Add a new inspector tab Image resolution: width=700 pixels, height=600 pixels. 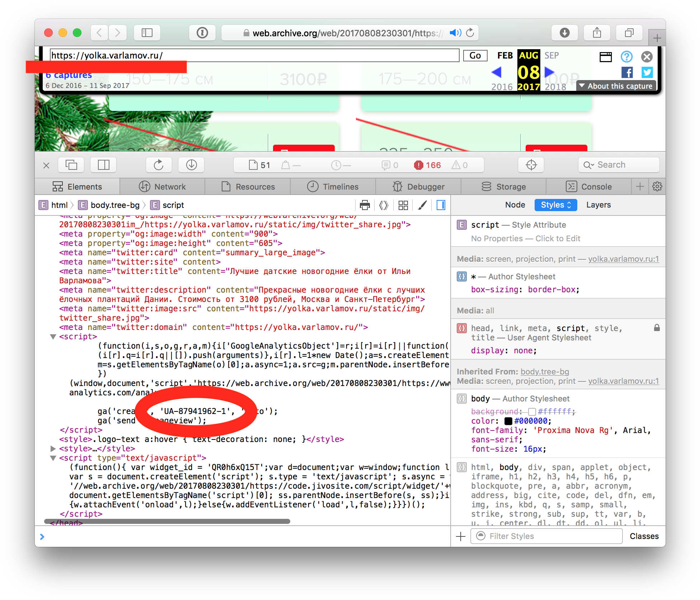[640, 186]
